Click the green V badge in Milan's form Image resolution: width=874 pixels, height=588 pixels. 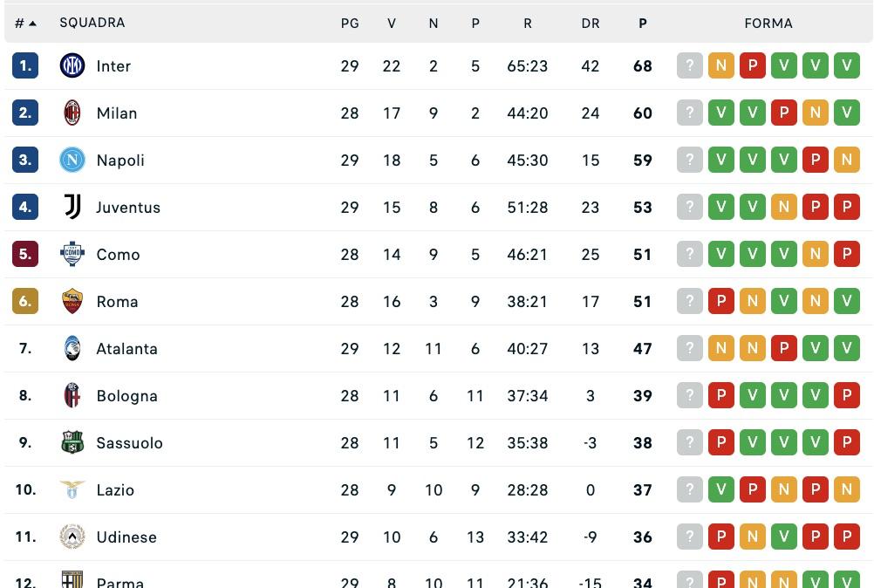721,113
